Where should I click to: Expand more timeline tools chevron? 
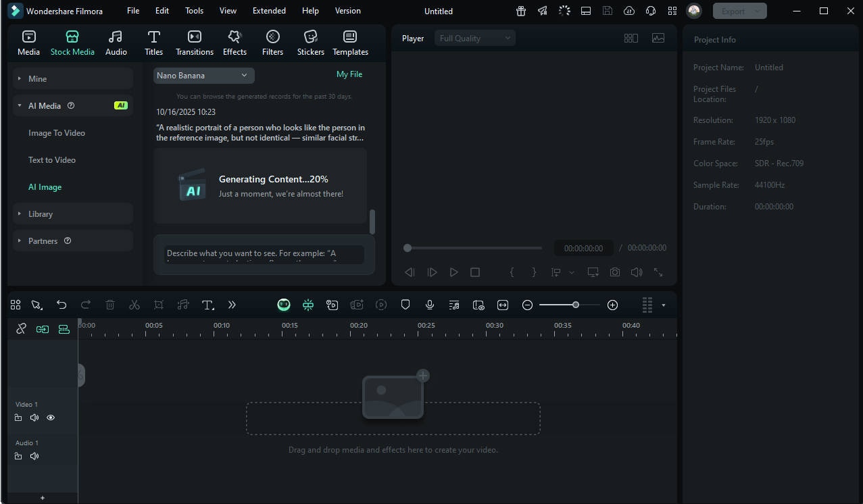(232, 305)
